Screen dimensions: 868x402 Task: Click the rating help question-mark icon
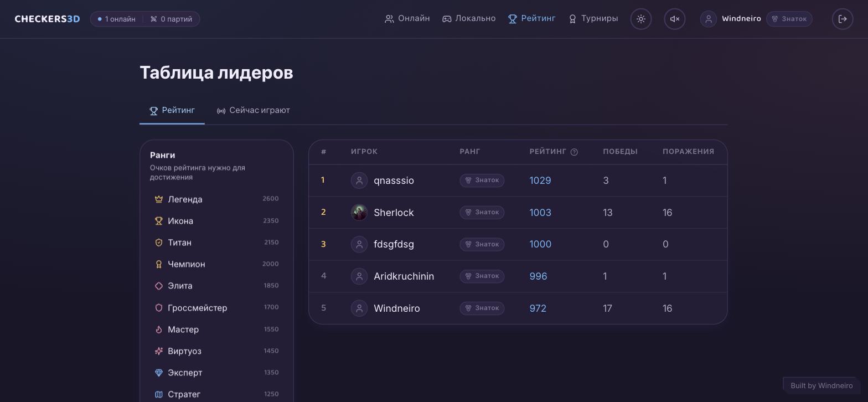(574, 152)
